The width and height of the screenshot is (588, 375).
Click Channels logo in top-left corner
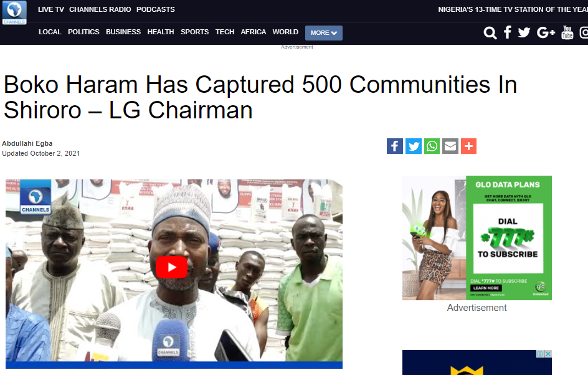(14, 12)
